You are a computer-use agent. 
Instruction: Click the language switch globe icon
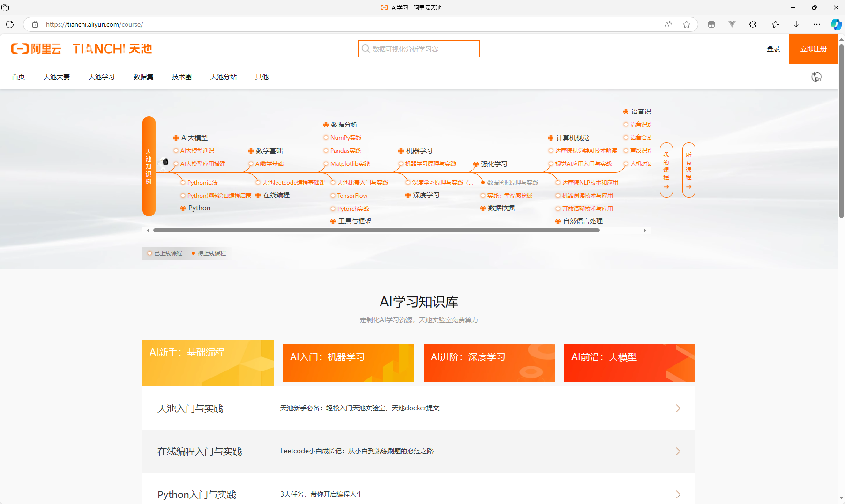tap(816, 77)
